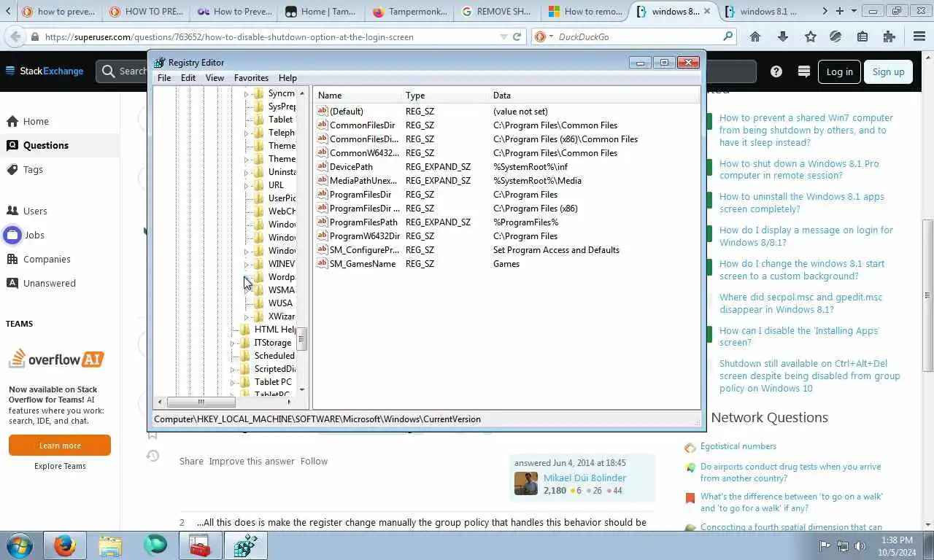Click the DevicePath value icon
Viewport: 934px width, 560px height.
pos(323,166)
